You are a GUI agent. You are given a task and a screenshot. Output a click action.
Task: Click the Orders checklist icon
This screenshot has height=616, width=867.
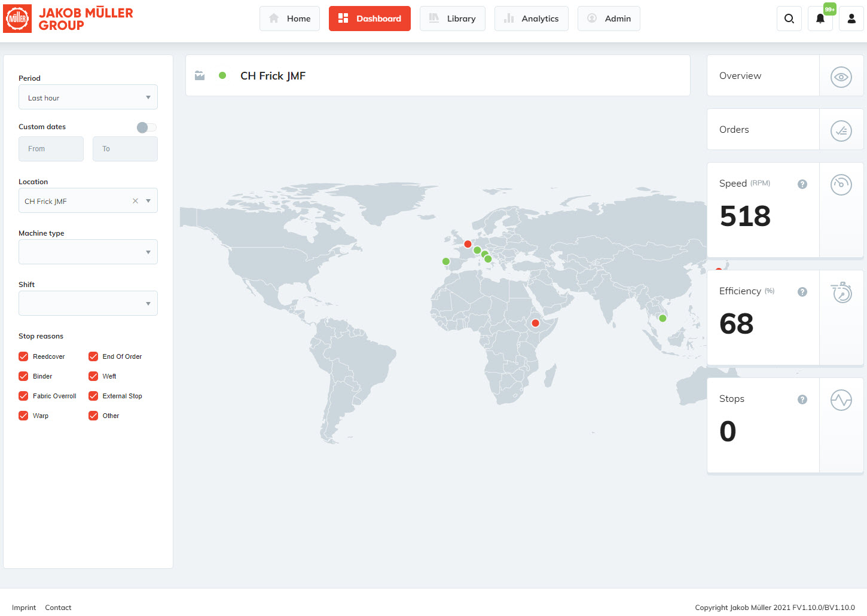tap(841, 130)
